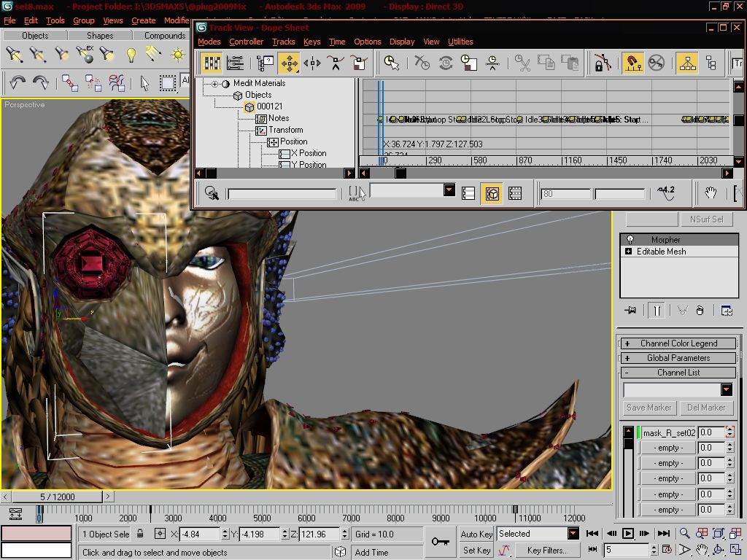Click the mask_R_set02 morph channel button

[669, 432]
